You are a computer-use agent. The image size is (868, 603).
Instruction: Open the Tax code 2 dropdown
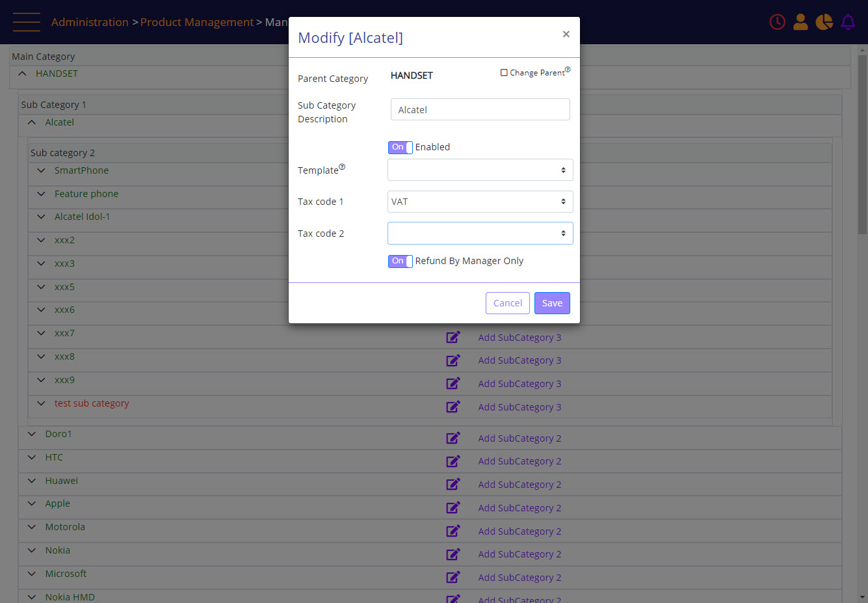pyautogui.click(x=480, y=233)
